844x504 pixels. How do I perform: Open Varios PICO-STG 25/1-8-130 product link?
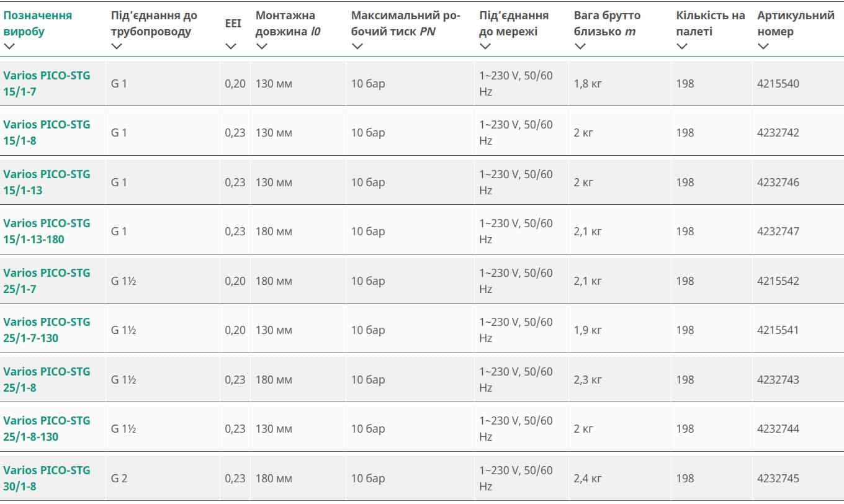[x=47, y=428]
